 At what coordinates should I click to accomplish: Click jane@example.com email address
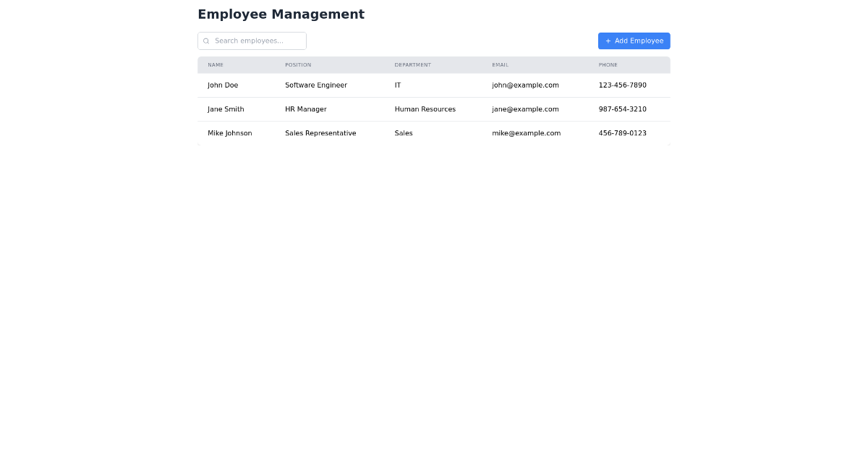point(524,109)
